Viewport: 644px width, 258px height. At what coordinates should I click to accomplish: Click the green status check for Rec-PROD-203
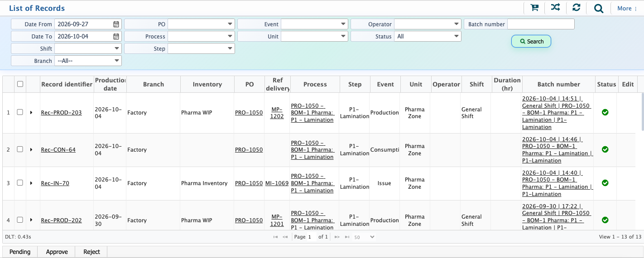pos(605,112)
